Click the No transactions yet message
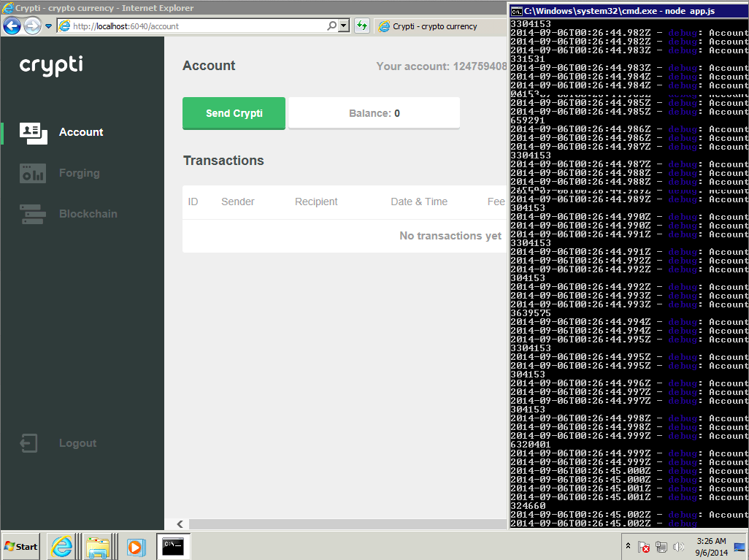749x560 pixels. [x=450, y=236]
